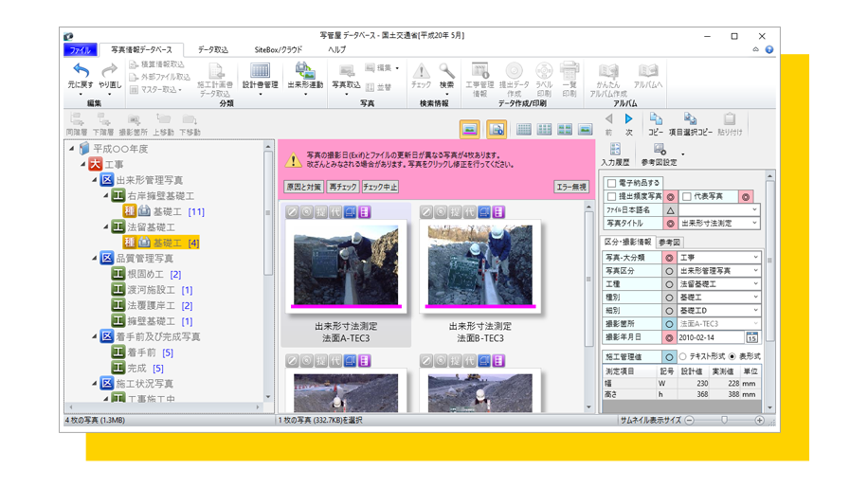Image resolution: width=868 pixels, height=488 pixels.
Task: Select the 法面A-TEC3 photo thumbnail
Action: (346, 265)
